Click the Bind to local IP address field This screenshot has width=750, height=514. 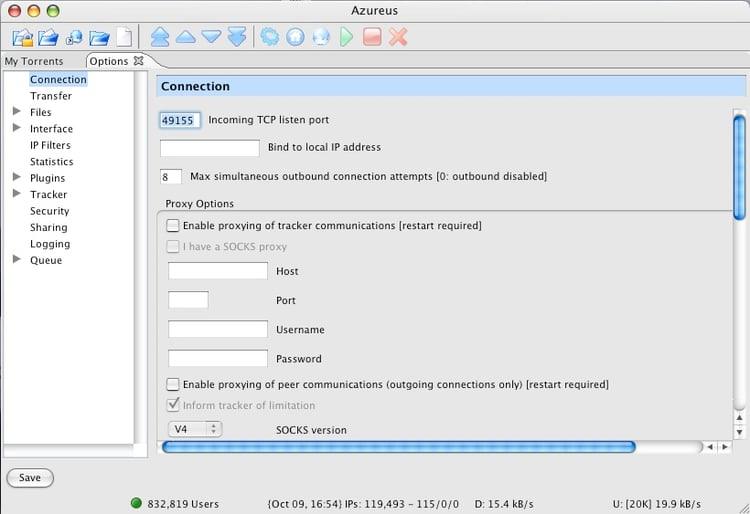[210, 148]
